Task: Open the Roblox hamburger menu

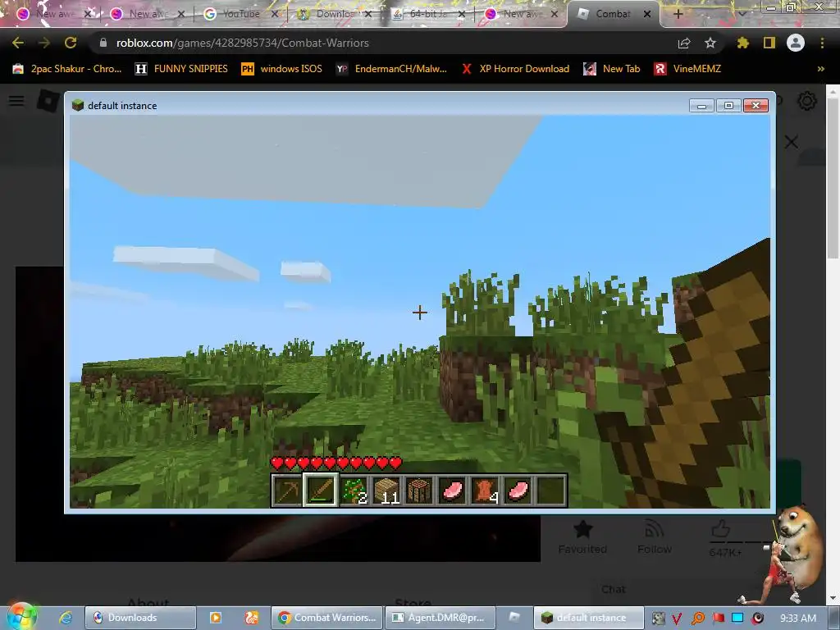Action: pos(16,101)
